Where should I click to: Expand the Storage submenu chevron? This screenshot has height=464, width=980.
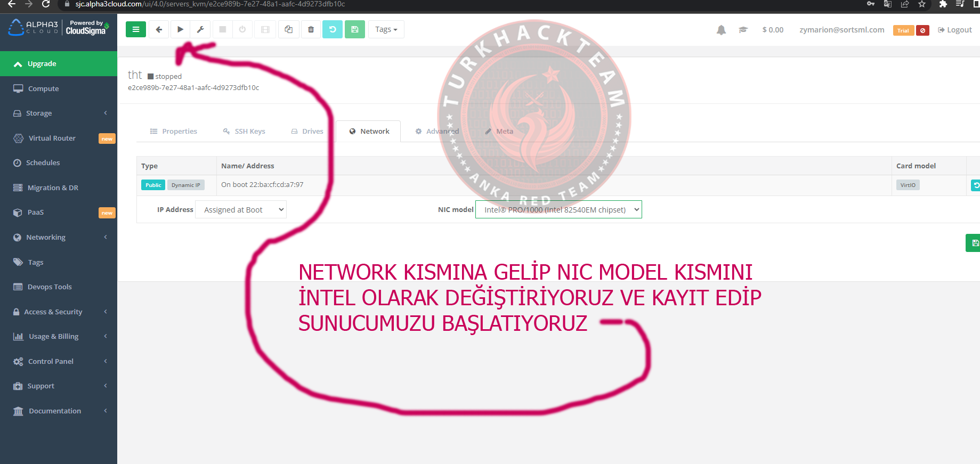pos(106,113)
